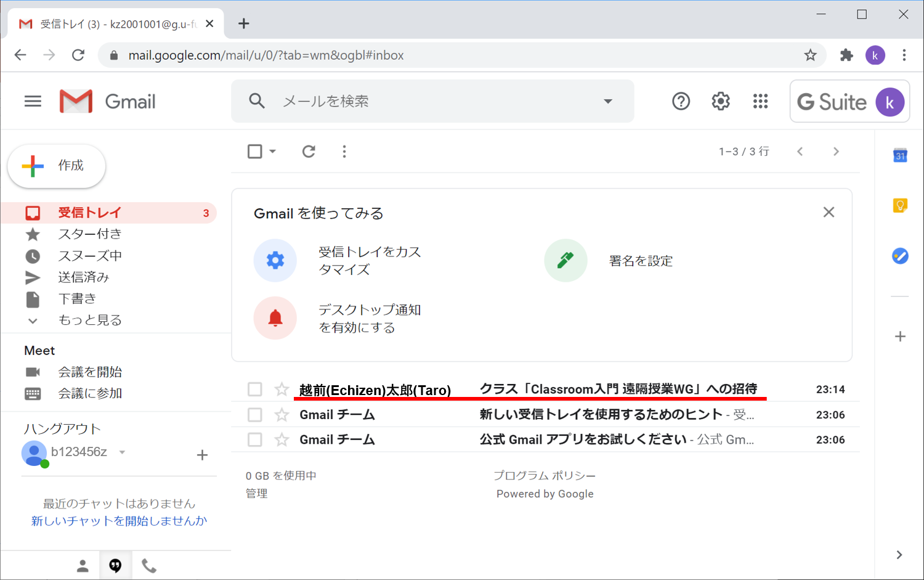Get add-ons plus icon in side panel

[x=900, y=337]
